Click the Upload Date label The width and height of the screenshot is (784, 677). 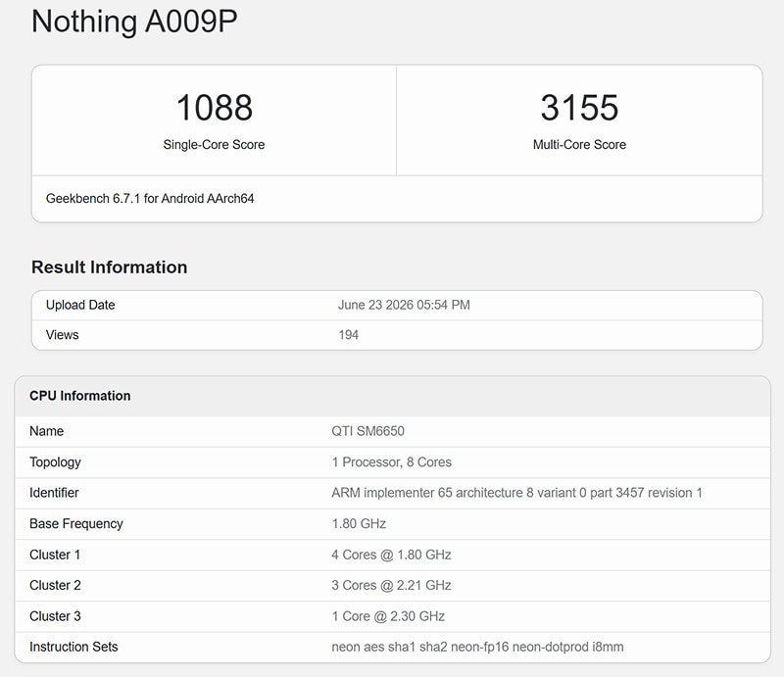click(x=80, y=305)
